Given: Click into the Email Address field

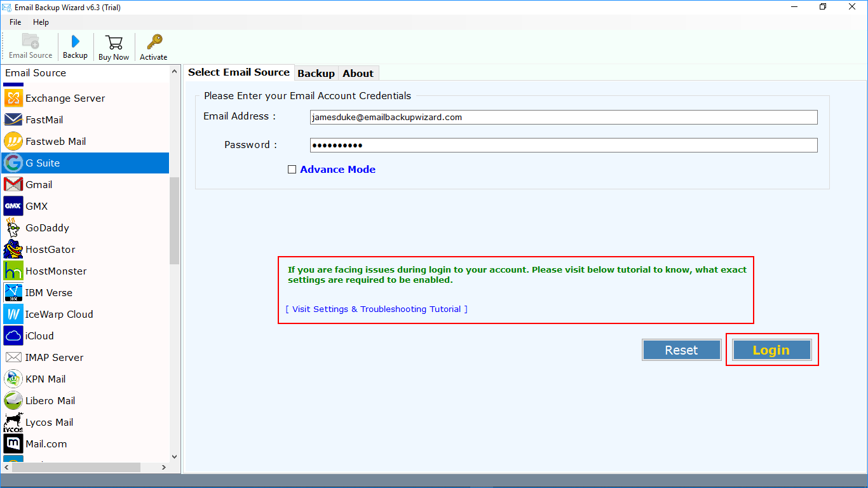Looking at the screenshot, I should pyautogui.click(x=564, y=117).
